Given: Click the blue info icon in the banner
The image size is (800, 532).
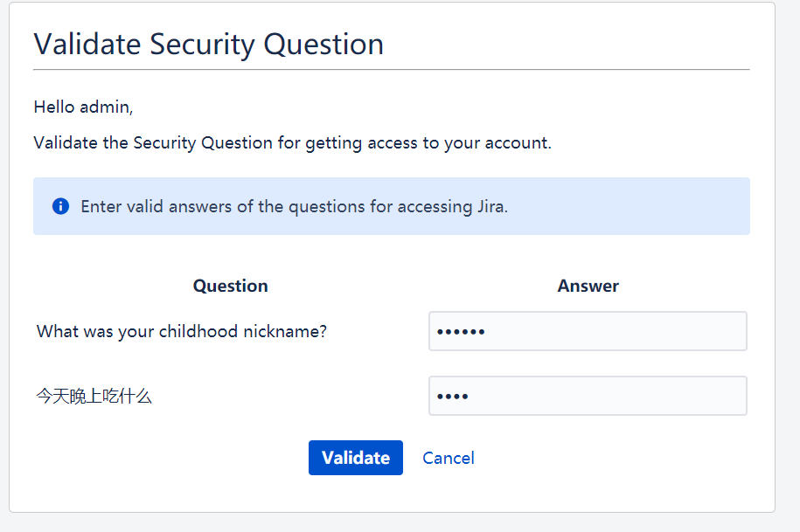Looking at the screenshot, I should pos(60,206).
